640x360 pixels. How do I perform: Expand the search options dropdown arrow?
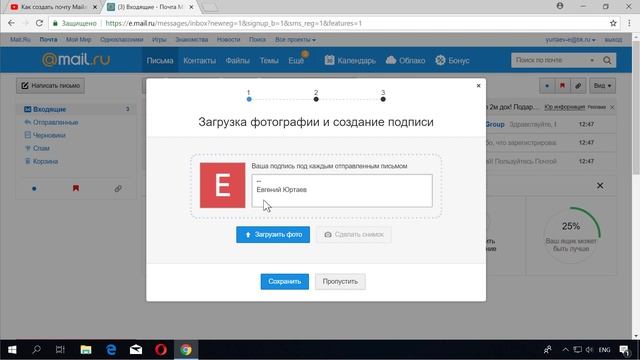tap(592, 60)
